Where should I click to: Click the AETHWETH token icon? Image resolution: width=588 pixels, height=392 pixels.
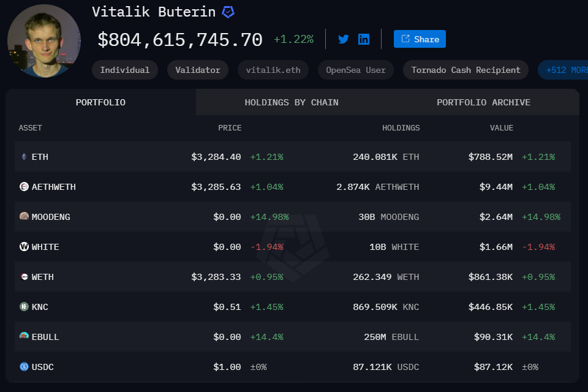click(24, 186)
